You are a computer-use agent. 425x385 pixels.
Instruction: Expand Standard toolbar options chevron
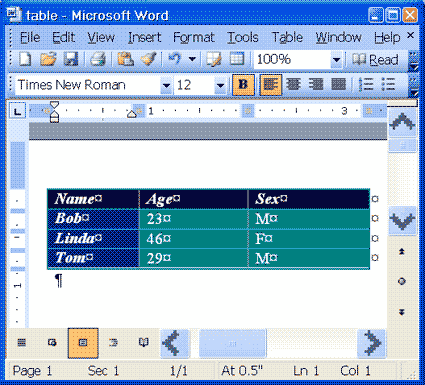(x=413, y=61)
